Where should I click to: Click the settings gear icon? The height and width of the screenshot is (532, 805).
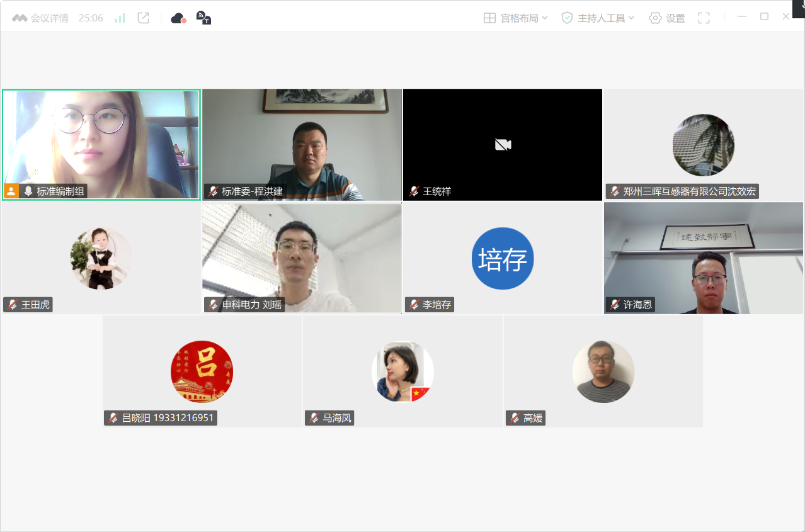tap(655, 18)
